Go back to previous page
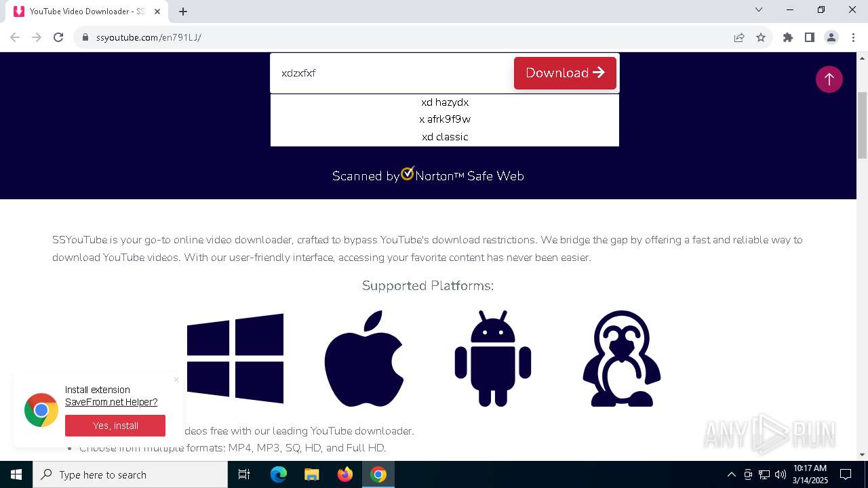The image size is (868, 488). 15,37
